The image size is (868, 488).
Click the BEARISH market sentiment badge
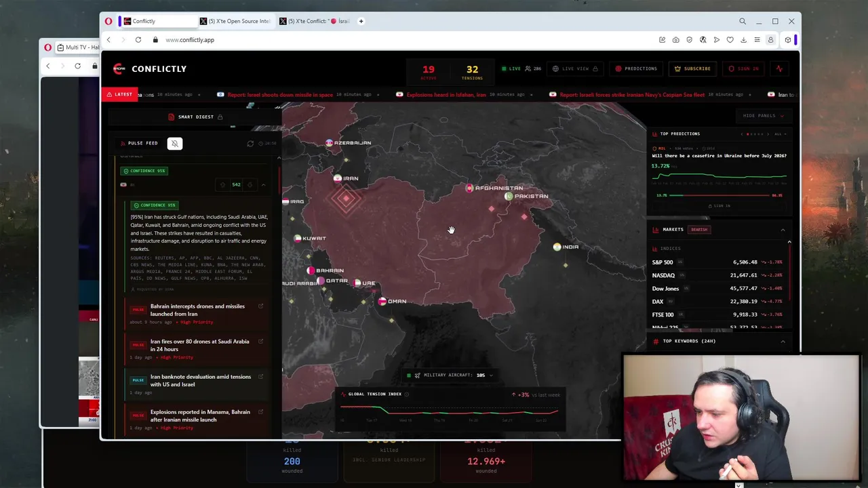[699, 230]
